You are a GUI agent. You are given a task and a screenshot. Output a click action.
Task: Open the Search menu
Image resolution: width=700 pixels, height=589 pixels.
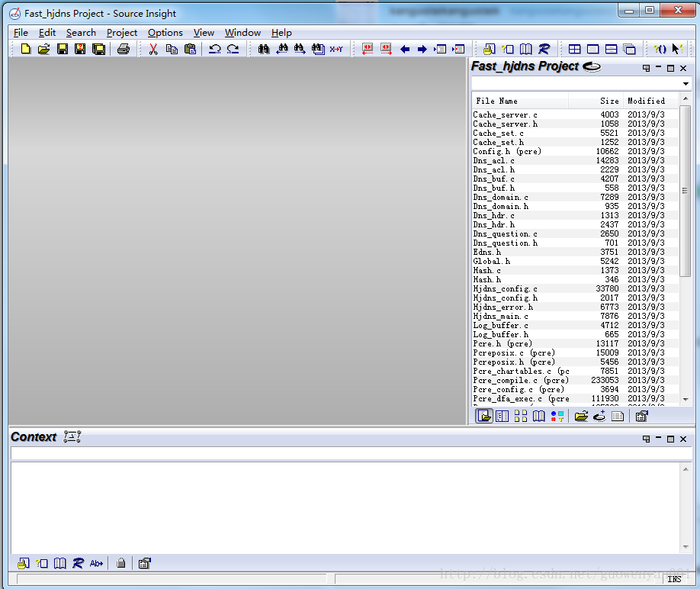tap(82, 33)
